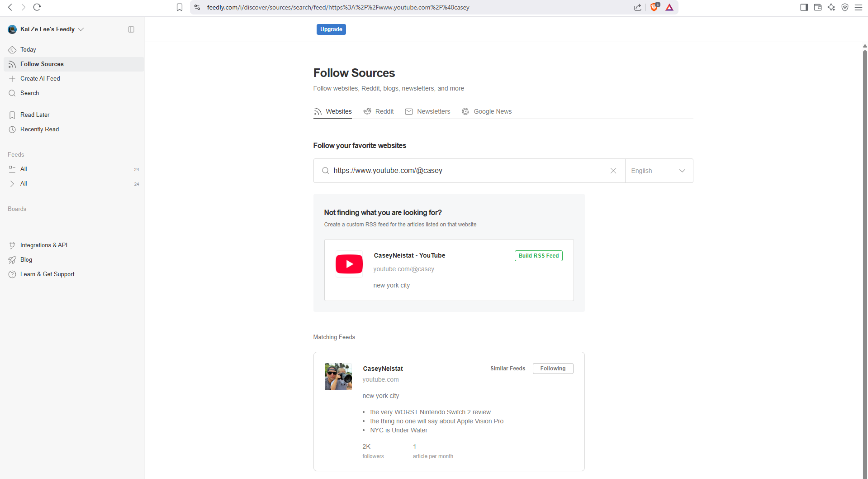Open site settings icon in address bar
Viewport: 868px width, 479px height.
coord(197,7)
